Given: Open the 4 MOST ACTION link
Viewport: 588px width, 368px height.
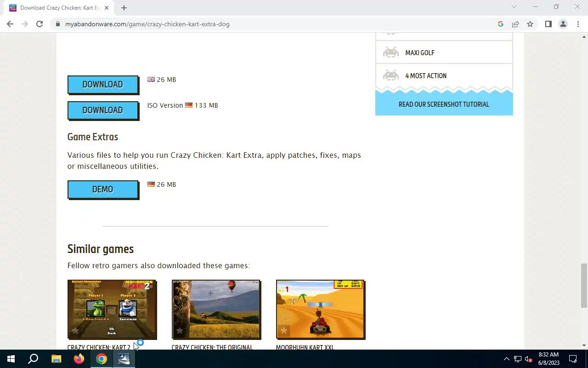Looking at the screenshot, I should (426, 76).
